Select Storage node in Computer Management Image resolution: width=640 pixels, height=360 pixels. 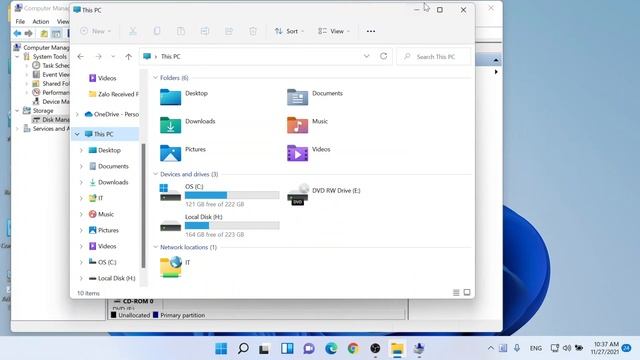coord(38,111)
